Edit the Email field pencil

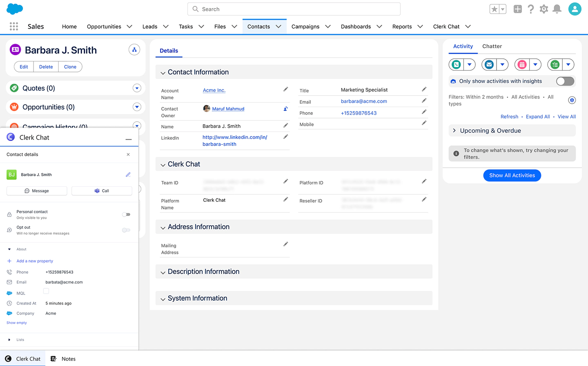[x=424, y=100]
